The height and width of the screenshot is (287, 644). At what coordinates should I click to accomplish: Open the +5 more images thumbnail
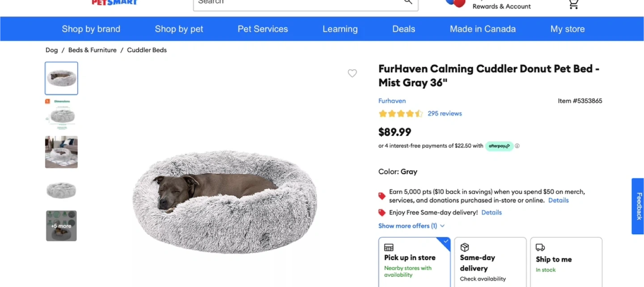pyautogui.click(x=61, y=226)
